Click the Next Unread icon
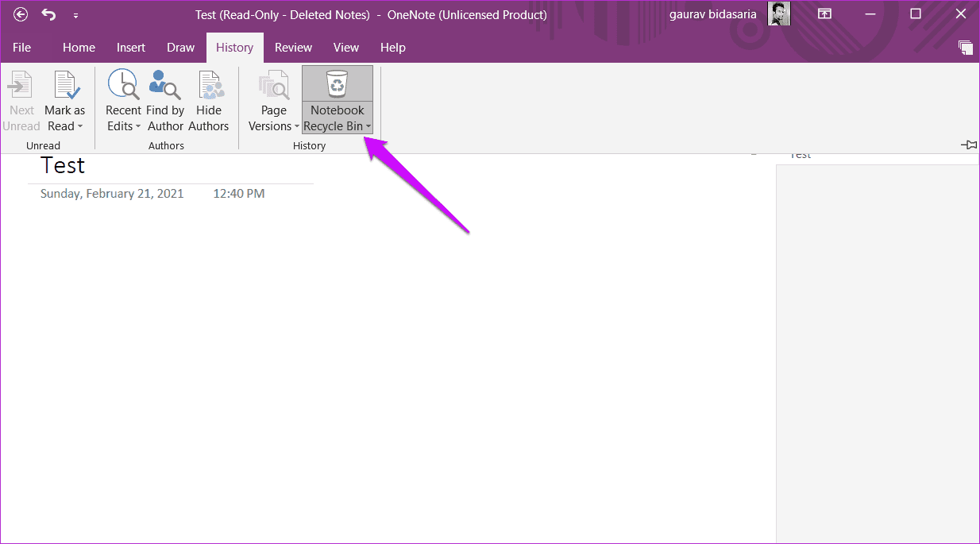 [x=20, y=85]
